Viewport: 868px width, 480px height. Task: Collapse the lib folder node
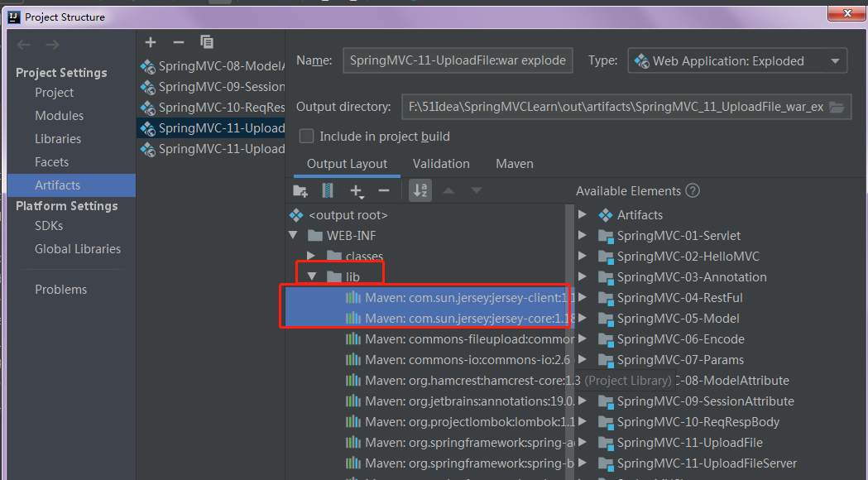(x=312, y=276)
